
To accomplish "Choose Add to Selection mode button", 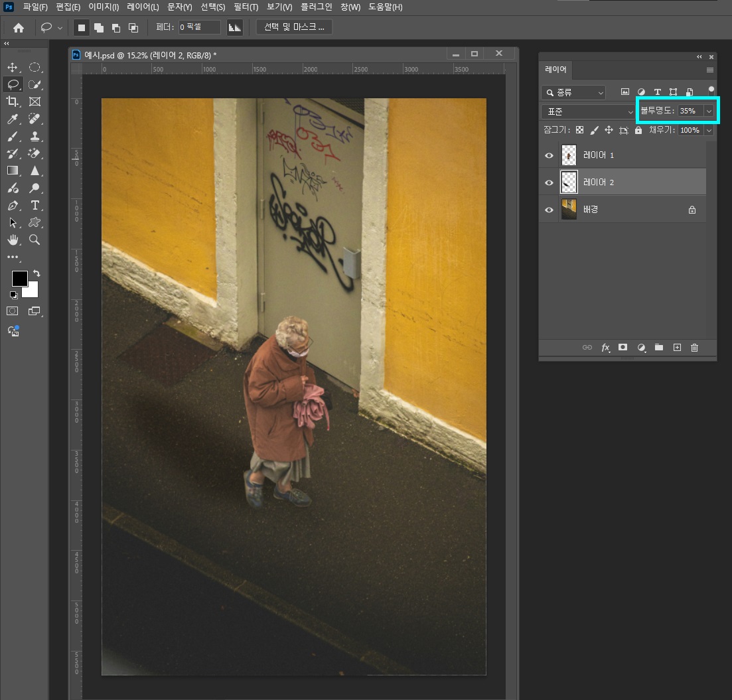I will (x=98, y=28).
